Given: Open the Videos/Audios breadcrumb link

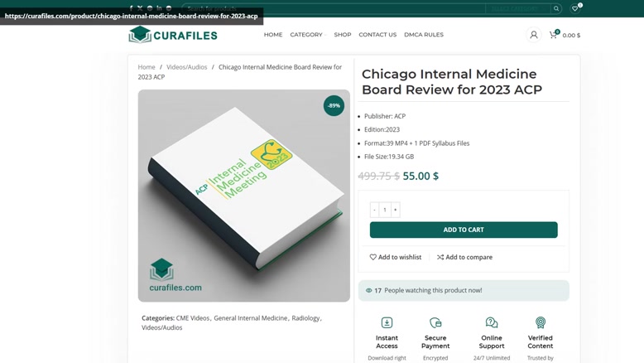Looking at the screenshot, I should (187, 67).
